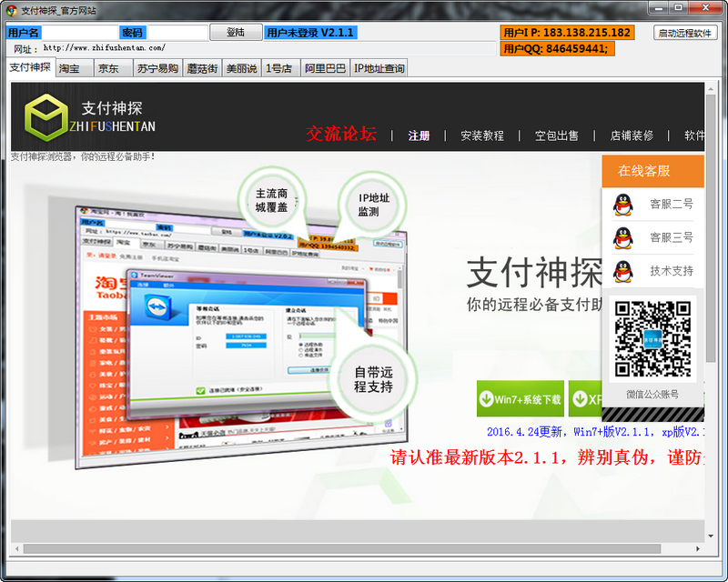Switch to the 淘宝 tab

coord(70,68)
